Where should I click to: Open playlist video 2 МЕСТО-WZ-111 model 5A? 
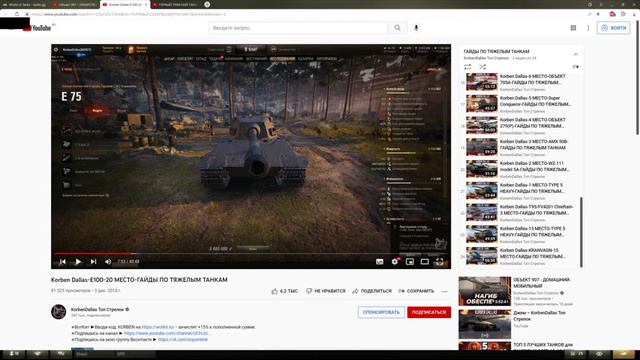[x=520, y=169]
